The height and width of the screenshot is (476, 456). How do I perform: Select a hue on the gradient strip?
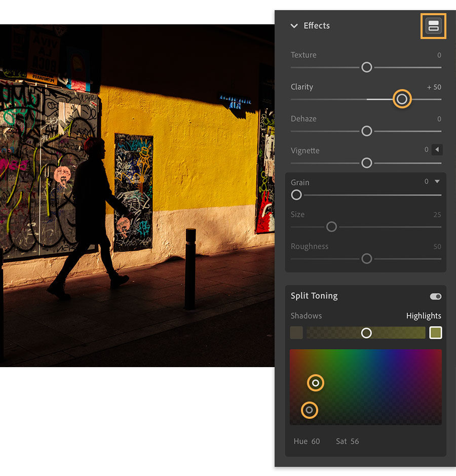click(x=366, y=333)
